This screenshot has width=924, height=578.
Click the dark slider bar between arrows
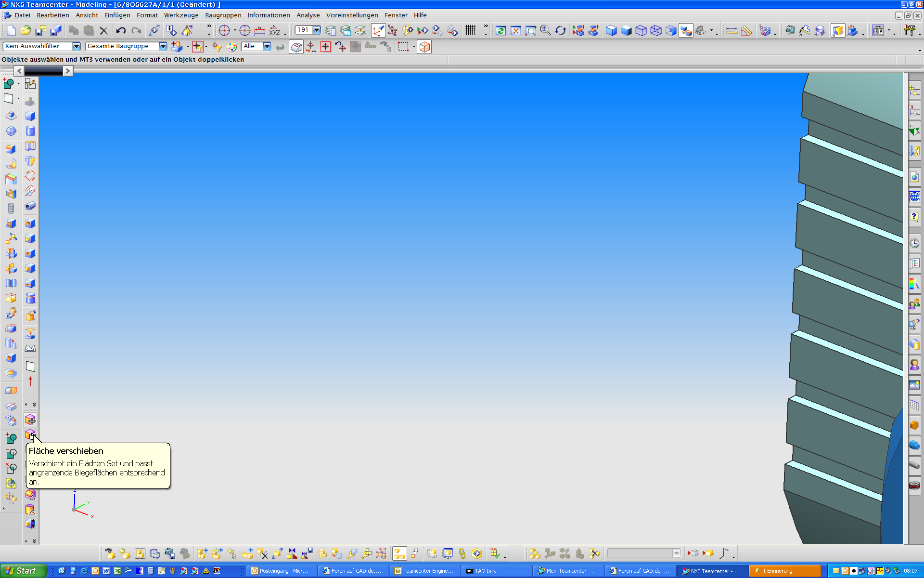tap(43, 71)
